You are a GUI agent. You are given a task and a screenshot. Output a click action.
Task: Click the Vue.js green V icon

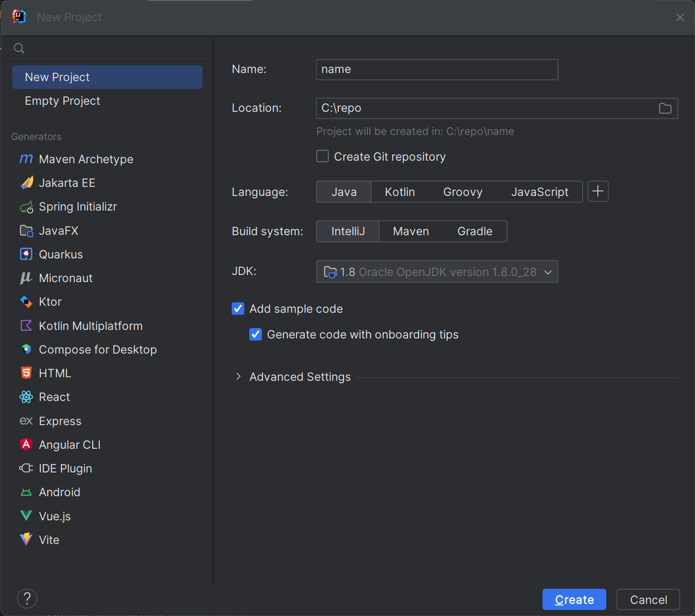[26, 516]
